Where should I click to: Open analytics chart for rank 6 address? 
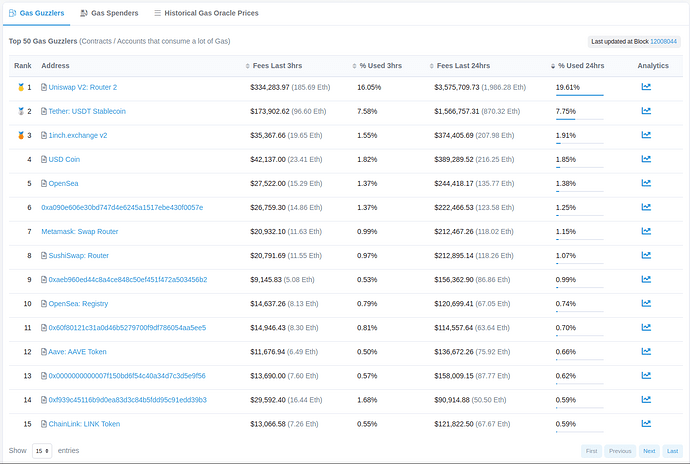pyautogui.click(x=646, y=207)
